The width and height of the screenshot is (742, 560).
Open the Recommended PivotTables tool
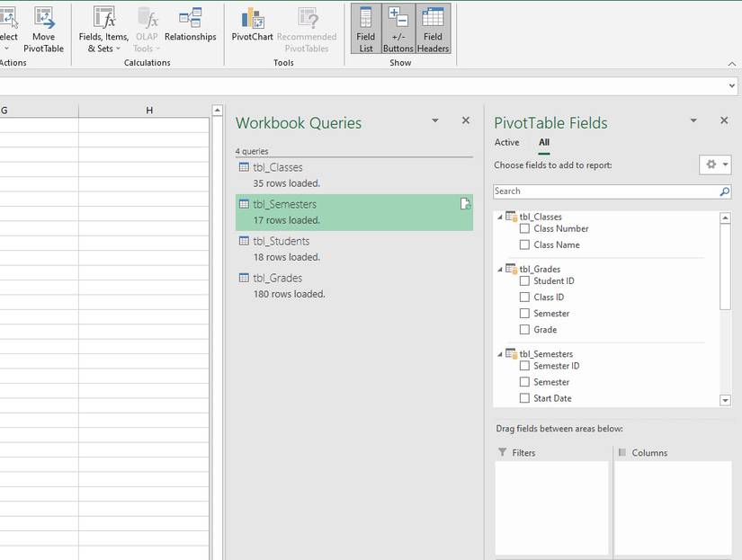click(308, 27)
